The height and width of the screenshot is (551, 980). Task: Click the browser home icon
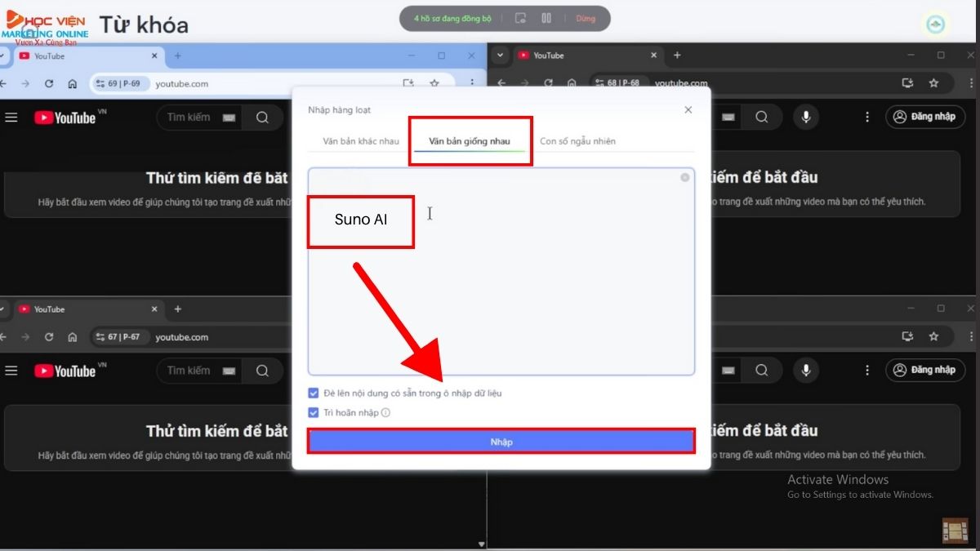[x=72, y=82]
